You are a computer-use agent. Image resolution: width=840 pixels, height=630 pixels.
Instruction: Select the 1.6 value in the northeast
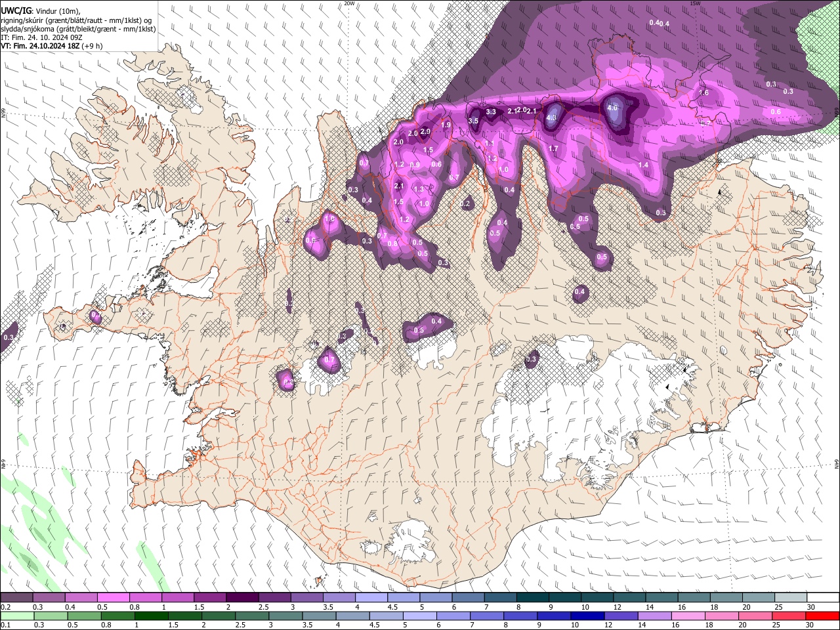pos(704,93)
